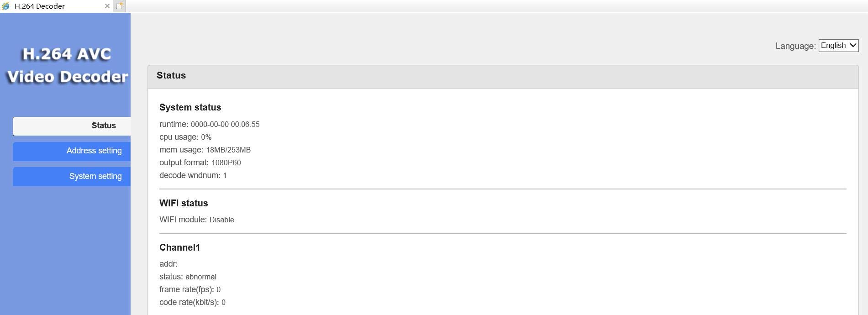The width and height of the screenshot is (868, 315).
Task: Click the output format value 1080P60
Action: tap(226, 163)
